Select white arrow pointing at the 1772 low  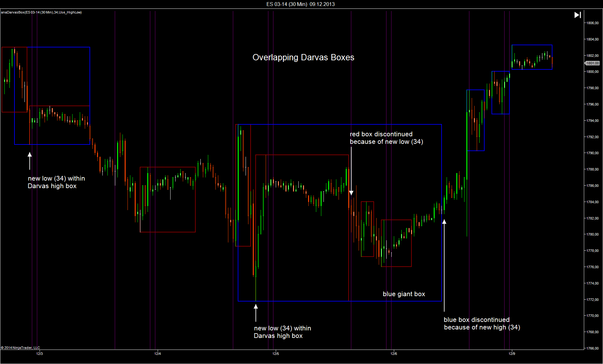[x=256, y=312]
